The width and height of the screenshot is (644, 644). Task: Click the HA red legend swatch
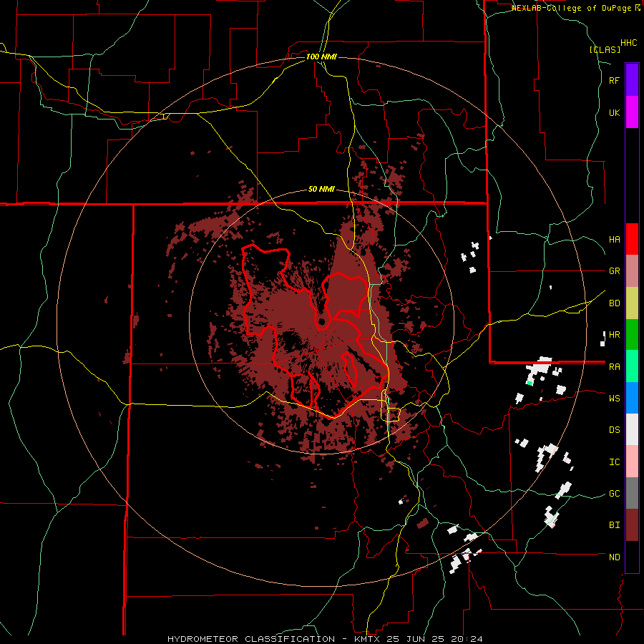point(632,239)
